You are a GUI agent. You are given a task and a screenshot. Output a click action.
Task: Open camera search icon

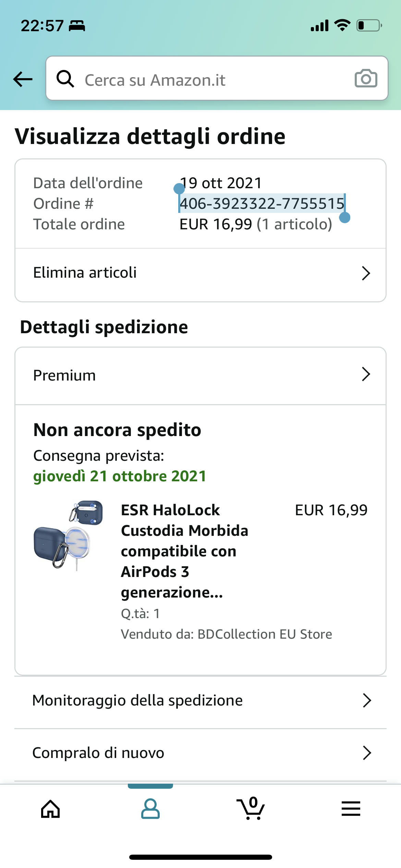pyautogui.click(x=366, y=79)
